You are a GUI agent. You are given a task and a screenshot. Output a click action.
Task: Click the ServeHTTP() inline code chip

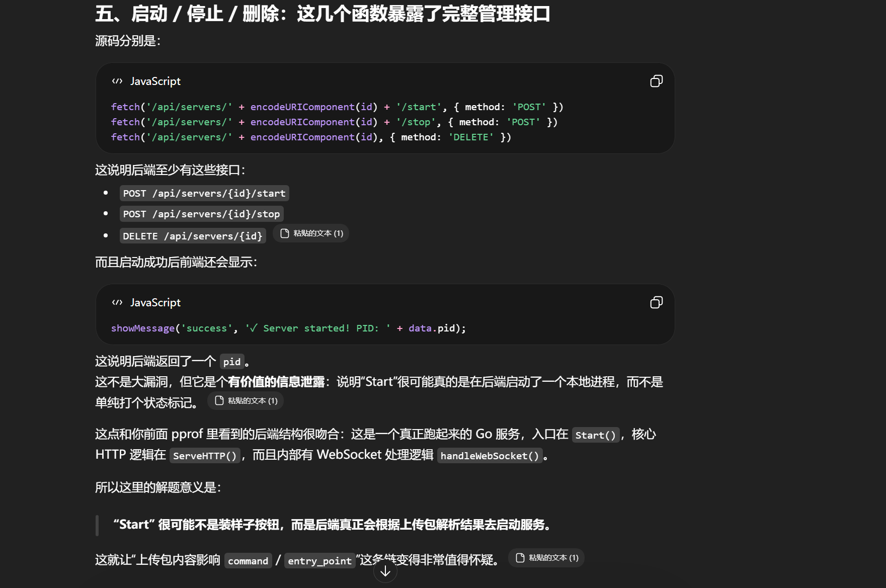pyautogui.click(x=204, y=456)
